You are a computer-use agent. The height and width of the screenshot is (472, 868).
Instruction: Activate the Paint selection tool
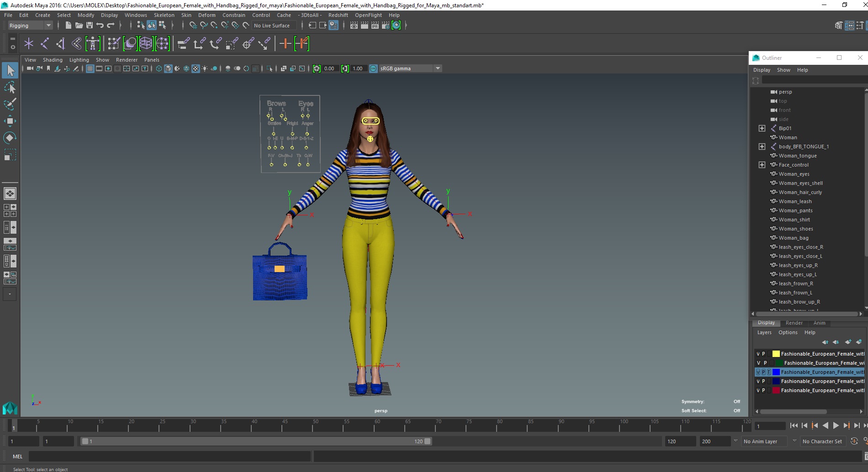point(10,104)
